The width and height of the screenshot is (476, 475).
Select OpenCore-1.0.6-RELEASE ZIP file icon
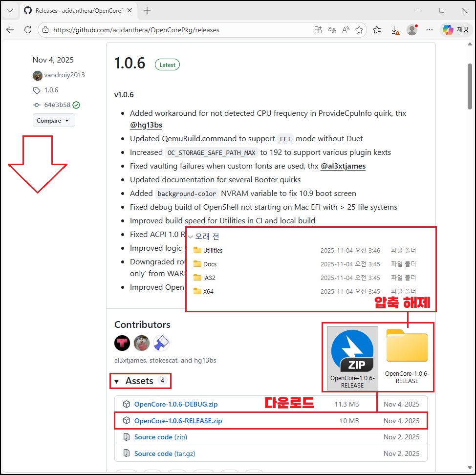pyautogui.click(x=352, y=358)
